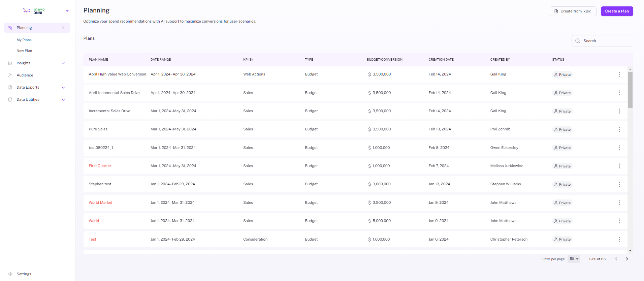This screenshot has width=644, height=281.
Task: Open actions menu for Stephen test row
Action: coord(619,185)
